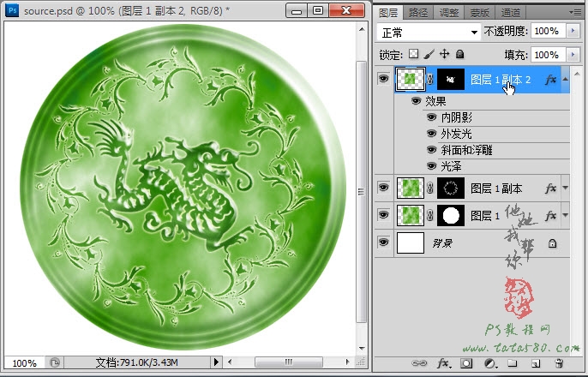Expand effects of 图层 1 副本
Screen dimensions: 588x377
[x=565, y=188]
